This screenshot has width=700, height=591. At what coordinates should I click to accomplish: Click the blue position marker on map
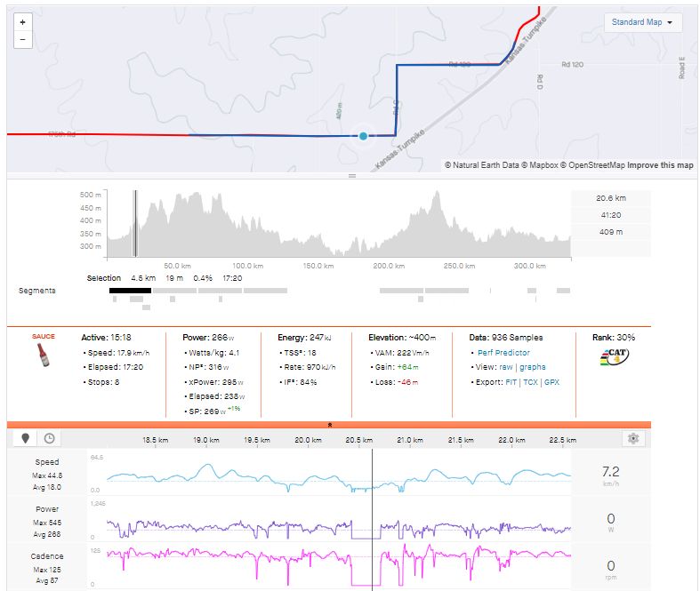[363, 136]
